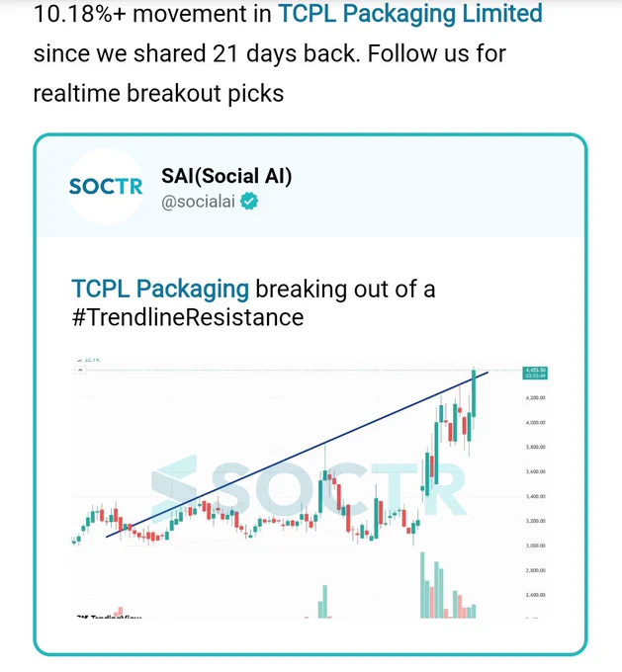
Task: Click the SOCTR profile avatar
Action: pos(106,187)
